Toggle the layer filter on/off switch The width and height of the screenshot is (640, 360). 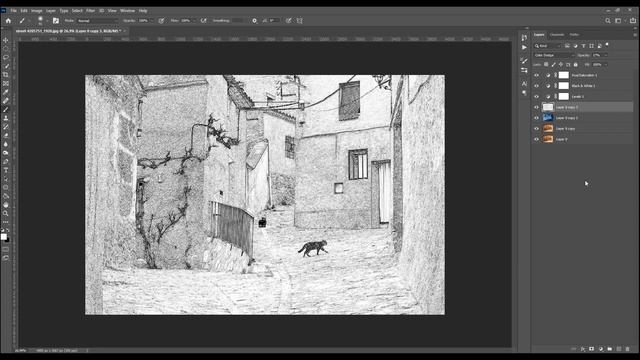pyautogui.click(x=607, y=44)
